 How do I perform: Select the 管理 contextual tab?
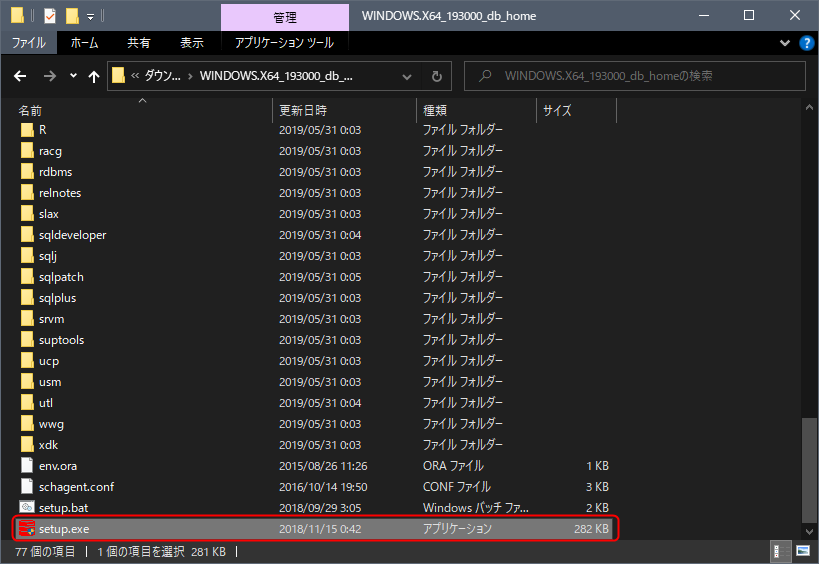click(x=285, y=18)
